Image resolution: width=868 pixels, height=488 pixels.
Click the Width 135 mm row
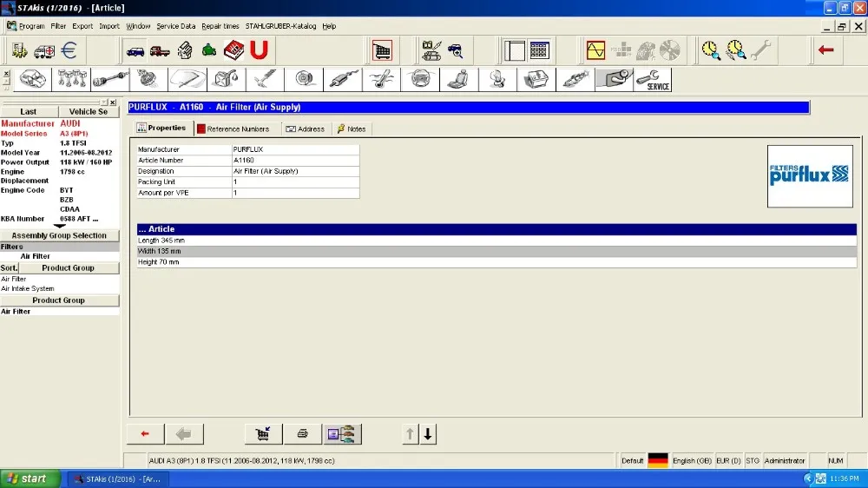click(496, 251)
